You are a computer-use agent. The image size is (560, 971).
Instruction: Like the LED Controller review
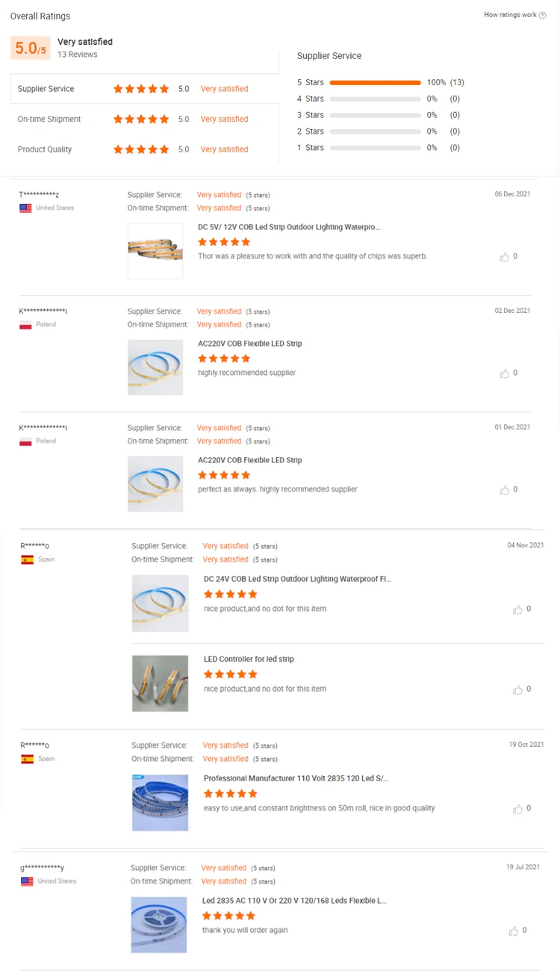coord(518,689)
